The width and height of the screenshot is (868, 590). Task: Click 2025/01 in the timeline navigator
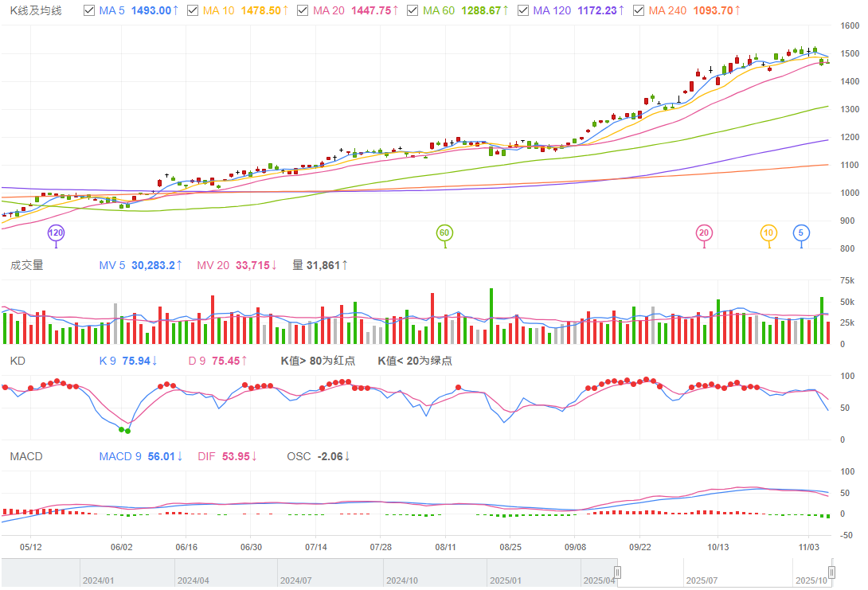click(506, 580)
